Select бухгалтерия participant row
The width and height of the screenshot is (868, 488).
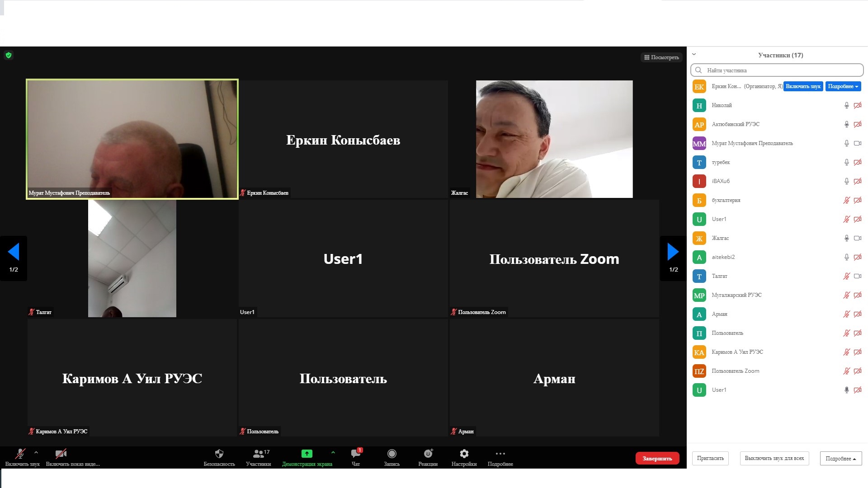tap(777, 200)
